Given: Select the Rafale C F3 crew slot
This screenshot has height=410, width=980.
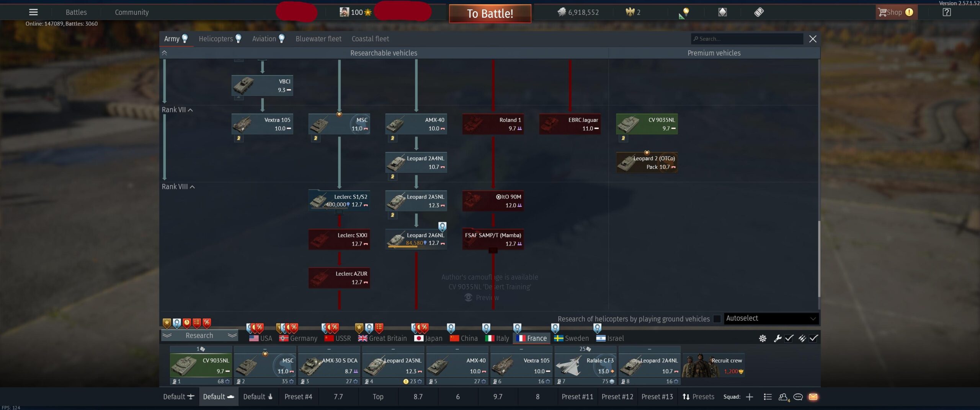Looking at the screenshot, I should (585, 366).
